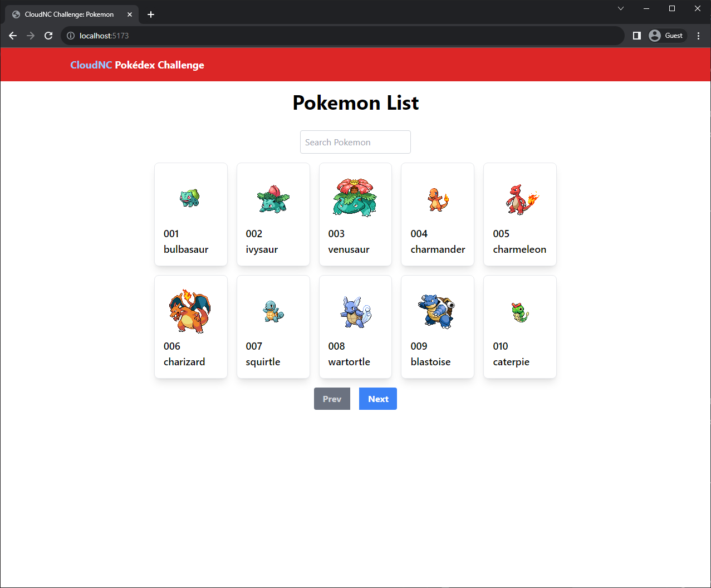711x588 pixels.
Task: Open the Chrome three-dot menu
Action: [x=699, y=36]
